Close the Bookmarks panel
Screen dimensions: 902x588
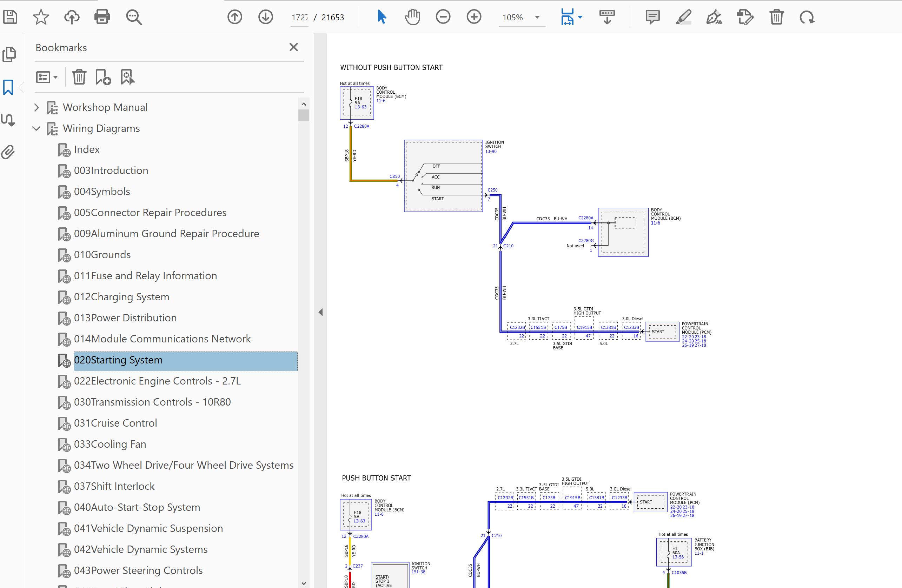pyautogui.click(x=293, y=47)
